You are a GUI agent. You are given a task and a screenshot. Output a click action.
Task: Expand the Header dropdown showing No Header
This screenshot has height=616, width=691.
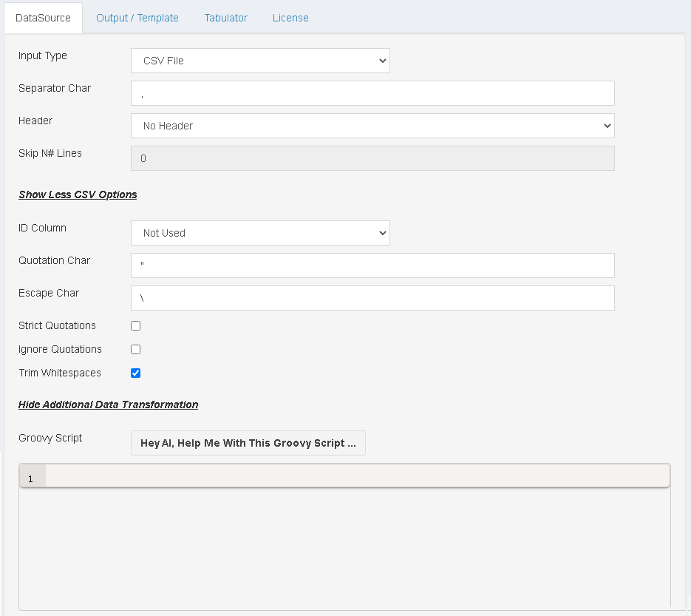(372, 126)
